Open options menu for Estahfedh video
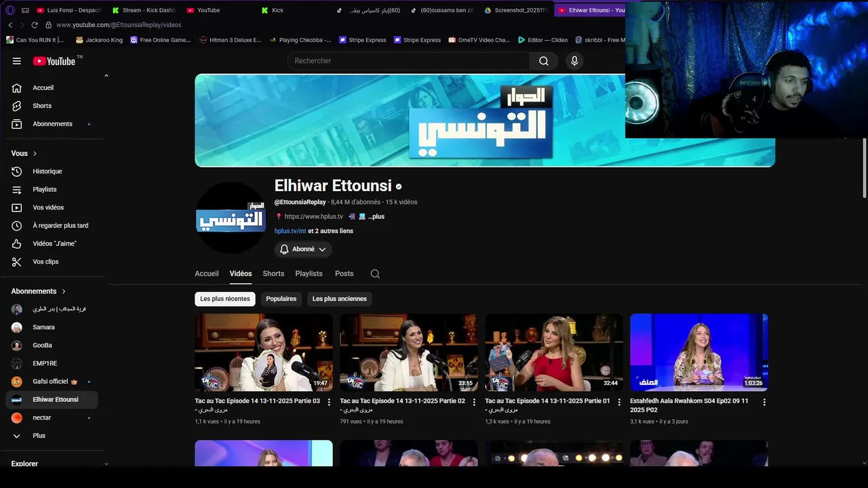Screen dimensions: 868x488 764,402
